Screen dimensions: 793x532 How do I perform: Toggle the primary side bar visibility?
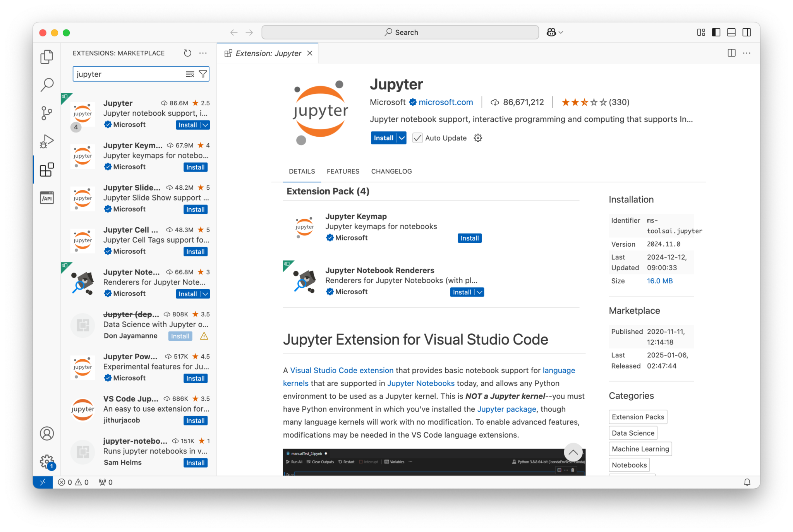point(716,32)
